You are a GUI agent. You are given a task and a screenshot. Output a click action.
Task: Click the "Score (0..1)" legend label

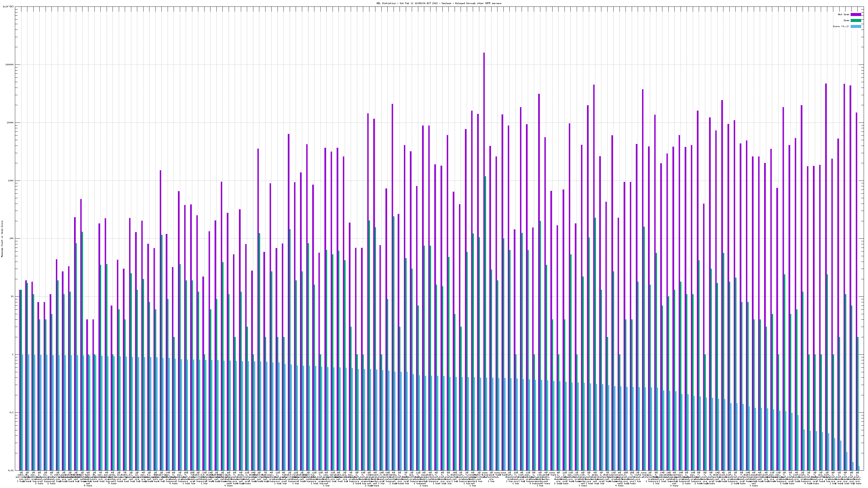841,26
